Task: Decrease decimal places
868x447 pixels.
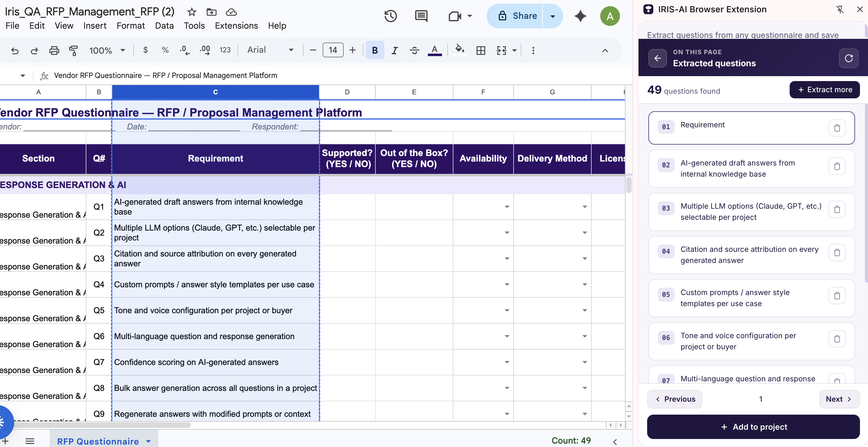Action: pos(185,50)
